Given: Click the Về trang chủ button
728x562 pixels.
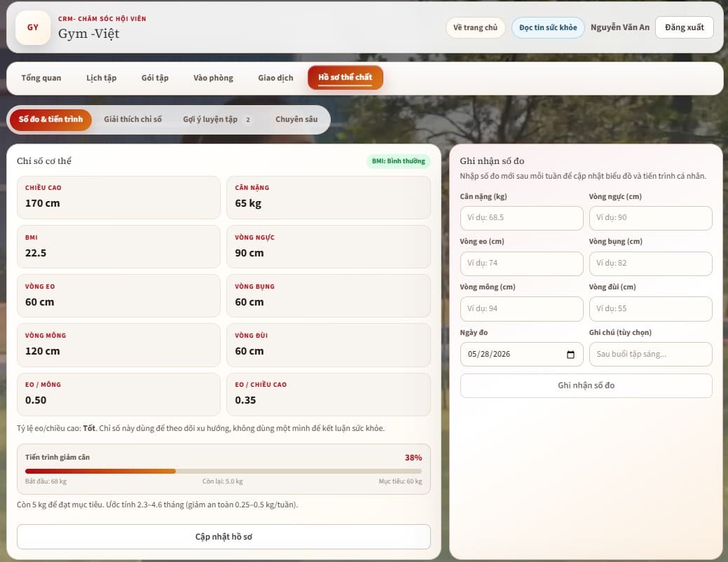Looking at the screenshot, I should click(x=476, y=28).
